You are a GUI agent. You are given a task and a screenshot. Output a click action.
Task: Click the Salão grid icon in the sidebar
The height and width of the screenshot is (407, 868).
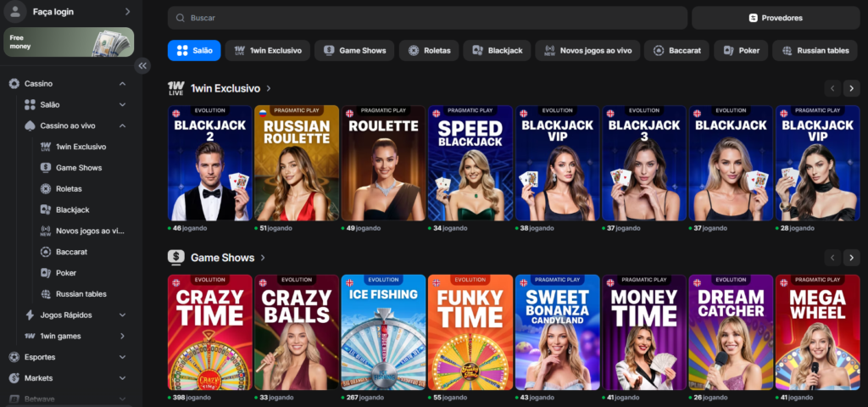coord(30,104)
